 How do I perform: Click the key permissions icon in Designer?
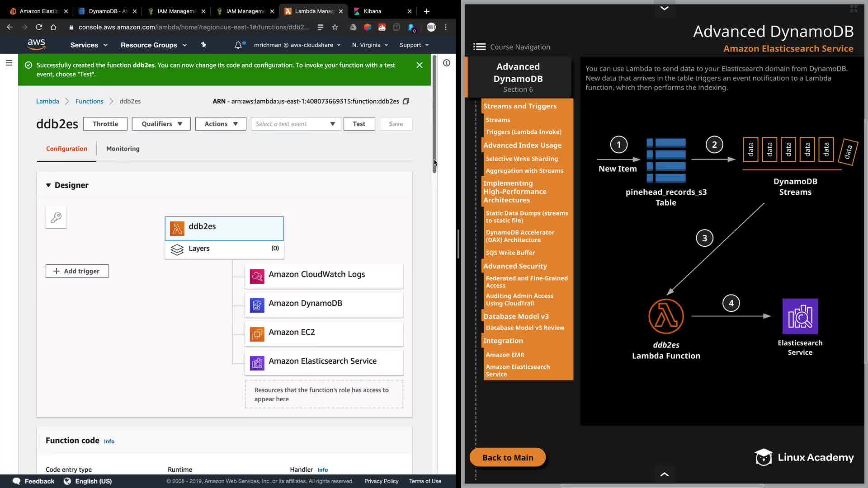(56, 218)
